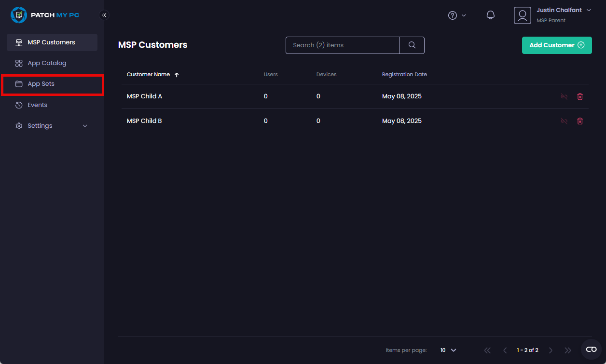Open the Events page in sidebar
Image resolution: width=606 pixels, height=364 pixels.
(x=37, y=105)
